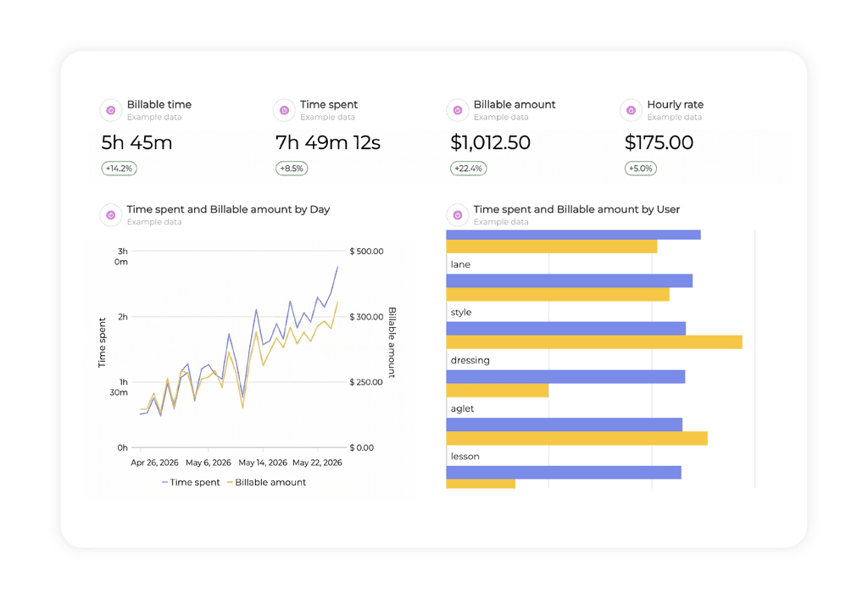Open the Billable amount card icon
This screenshot has height=599, width=868.
(x=457, y=110)
